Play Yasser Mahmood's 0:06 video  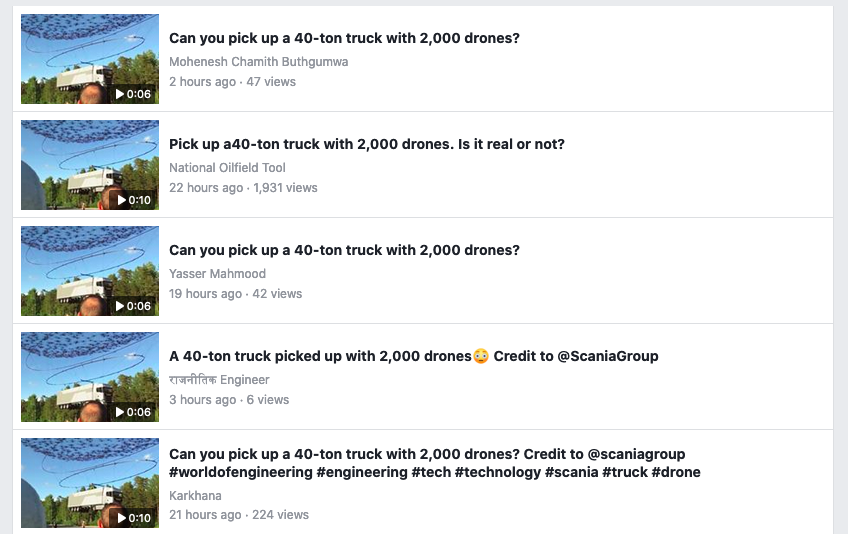(133, 306)
